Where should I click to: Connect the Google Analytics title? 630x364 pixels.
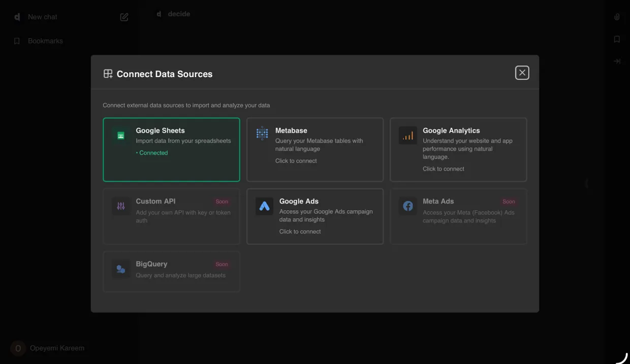click(451, 130)
